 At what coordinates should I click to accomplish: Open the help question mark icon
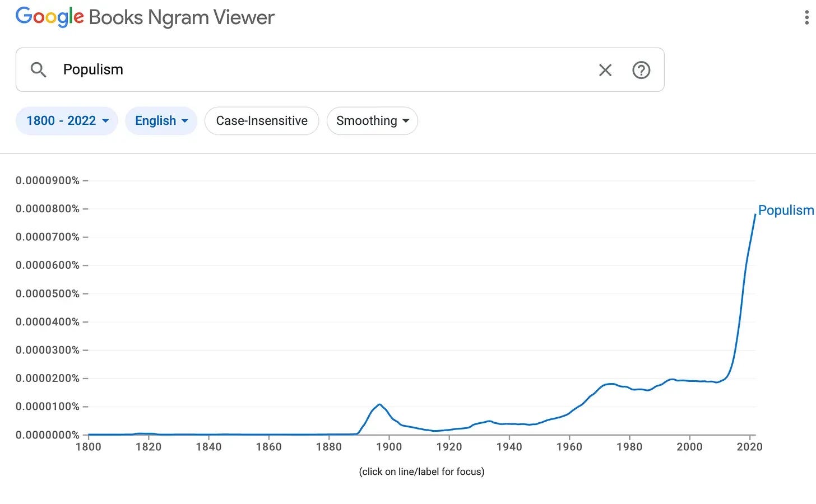[641, 70]
